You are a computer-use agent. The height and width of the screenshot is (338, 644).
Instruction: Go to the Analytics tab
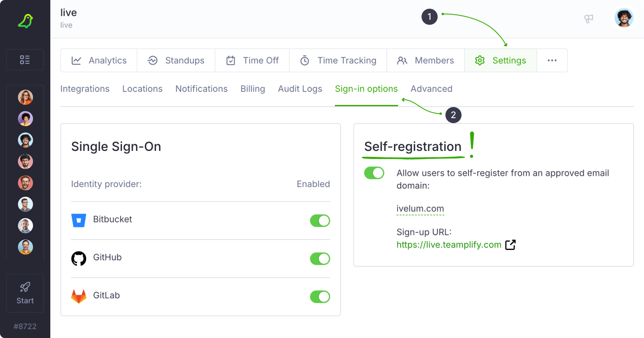click(99, 60)
